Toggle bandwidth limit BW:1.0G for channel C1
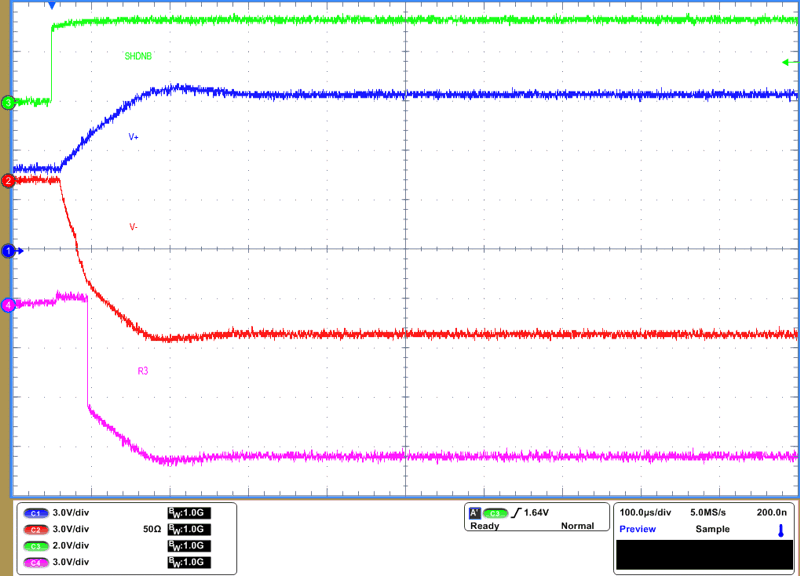 coord(190,513)
